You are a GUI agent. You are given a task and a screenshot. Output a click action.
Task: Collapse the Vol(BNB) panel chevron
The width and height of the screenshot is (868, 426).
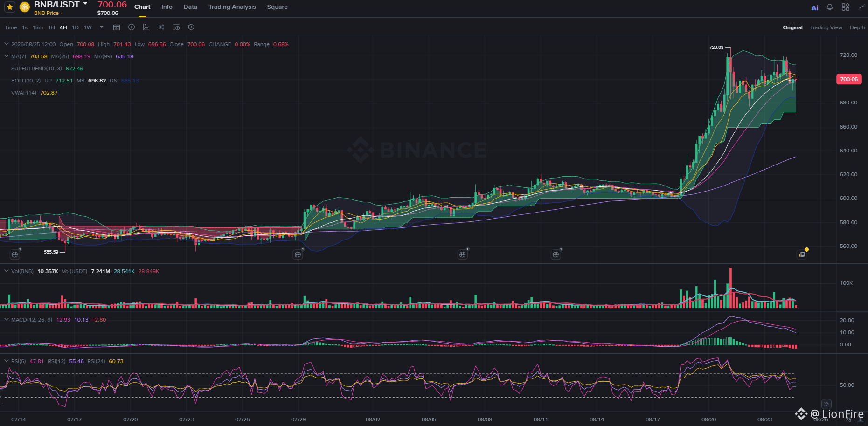click(x=7, y=271)
